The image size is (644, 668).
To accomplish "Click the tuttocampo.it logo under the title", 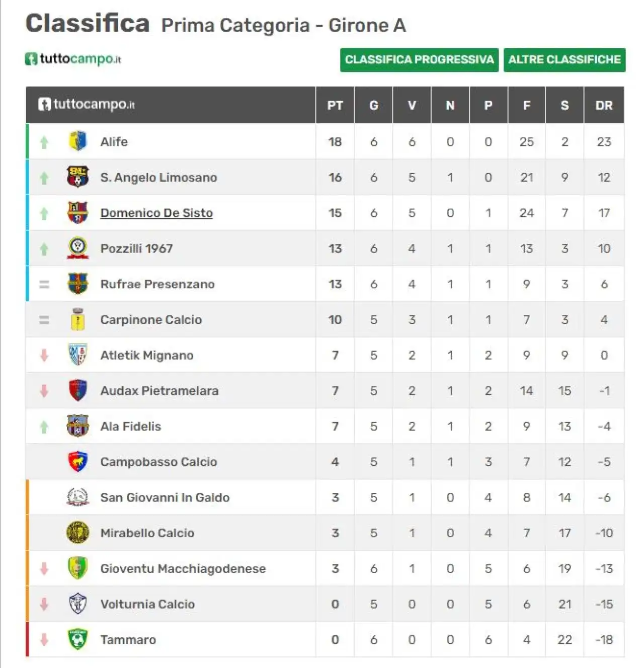I will [73, 59].
